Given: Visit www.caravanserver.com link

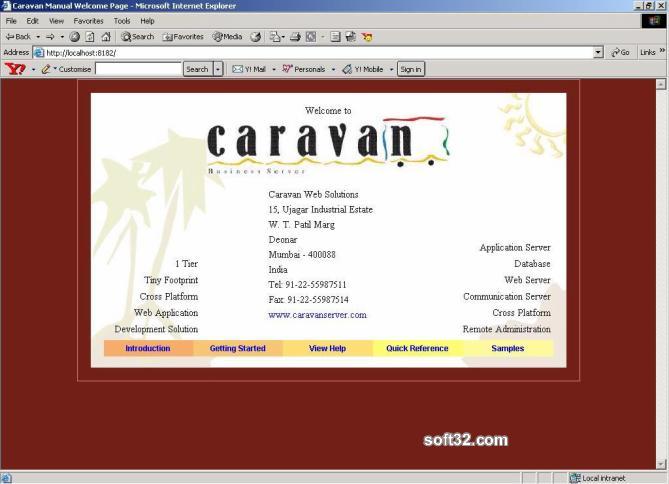Looking at the screenshot, I should pyautogui.click(x=317, y=315).
